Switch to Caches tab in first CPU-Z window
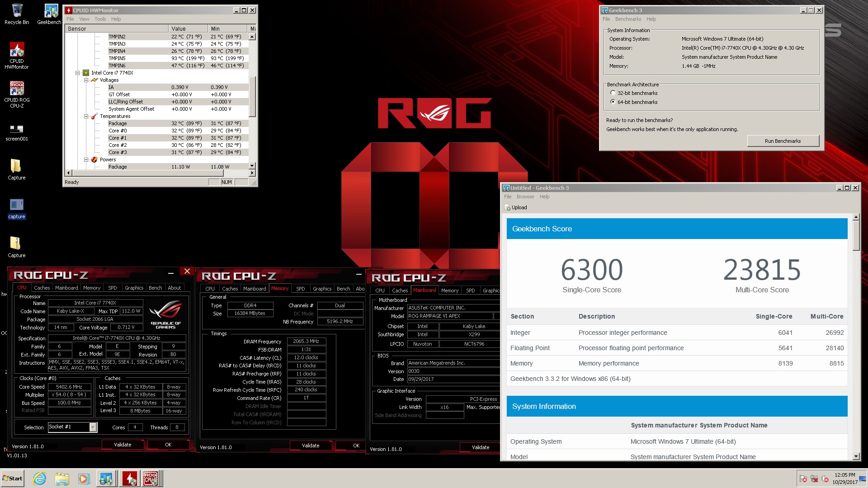Image resolution: width=868 pixels, height=488 pixels. point(42,288)
